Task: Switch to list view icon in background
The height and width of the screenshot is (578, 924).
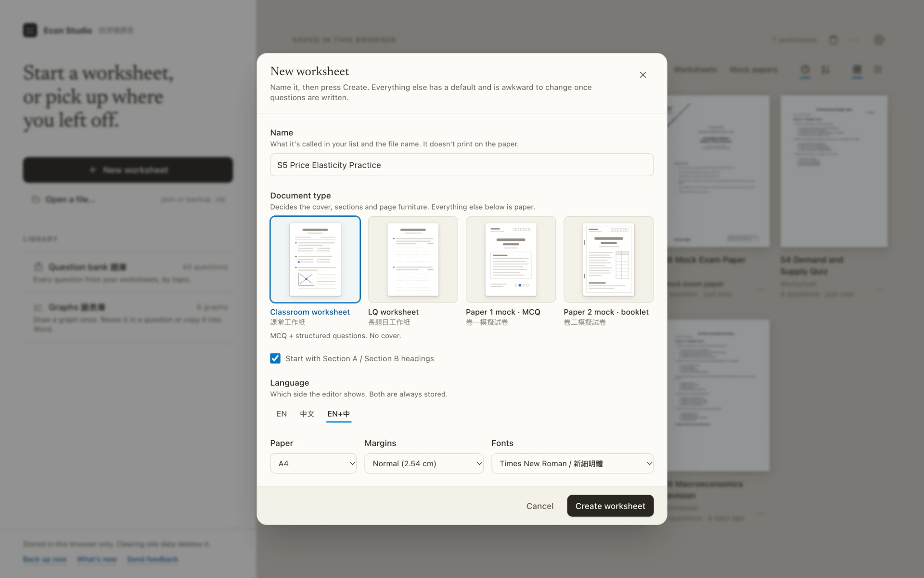Action: (x=878, y=70)
